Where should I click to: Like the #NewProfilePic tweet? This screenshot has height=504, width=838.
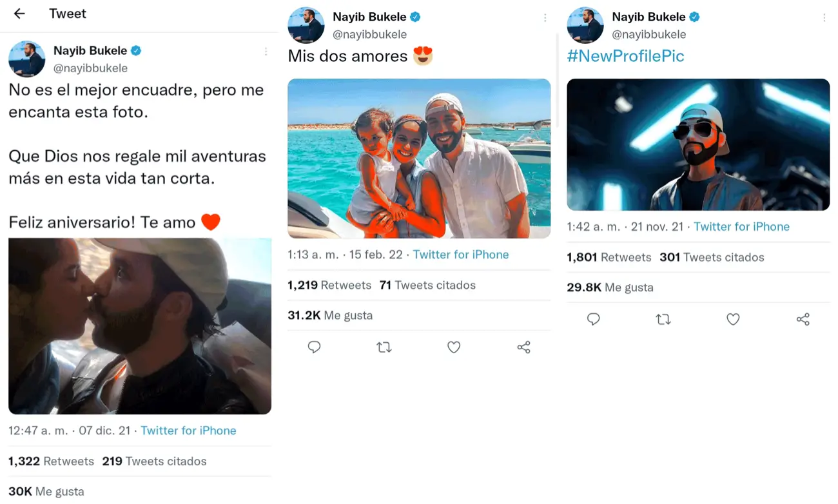(733, 319)
